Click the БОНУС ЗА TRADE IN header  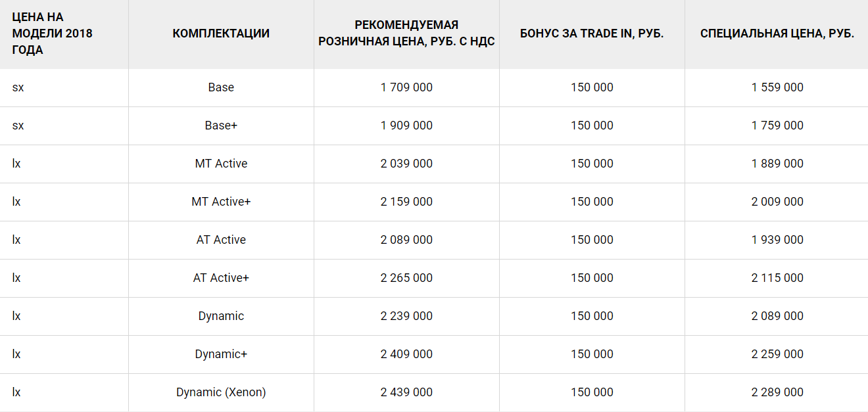click(592, 34)
